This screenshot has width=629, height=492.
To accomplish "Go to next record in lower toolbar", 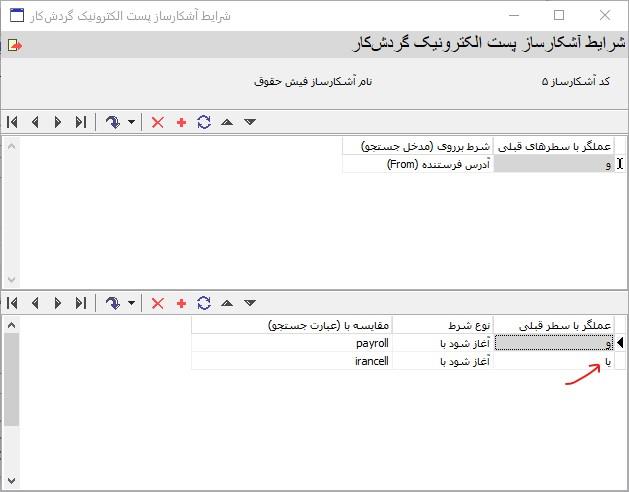I will click(58, 303).
